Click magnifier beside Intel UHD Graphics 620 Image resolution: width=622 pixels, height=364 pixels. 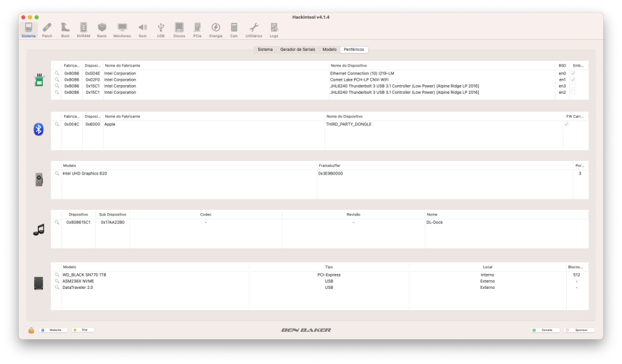click(57, 173)
